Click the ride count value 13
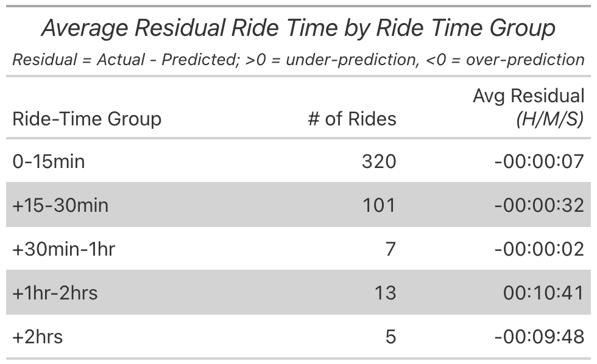 384,293
